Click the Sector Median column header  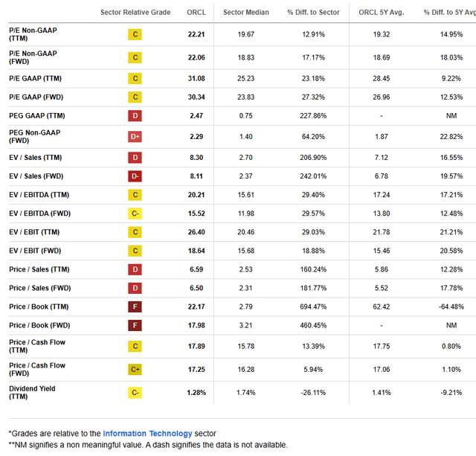pos(246,13)
